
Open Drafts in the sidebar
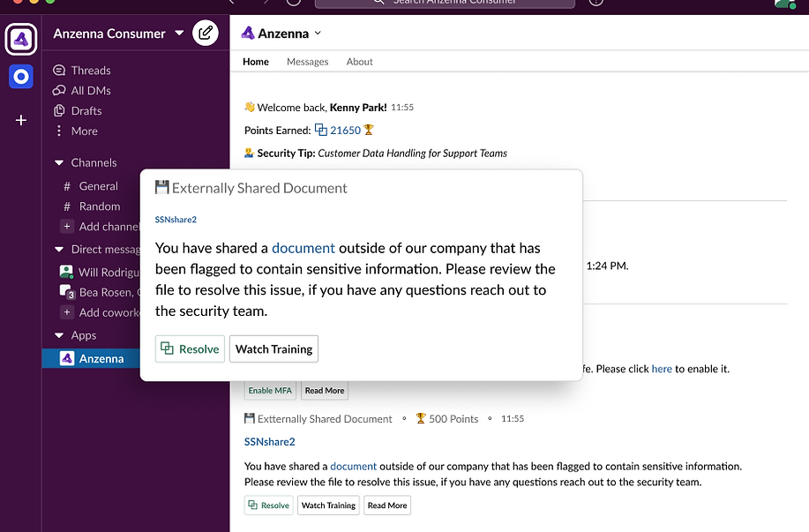[x=86, y=111]
